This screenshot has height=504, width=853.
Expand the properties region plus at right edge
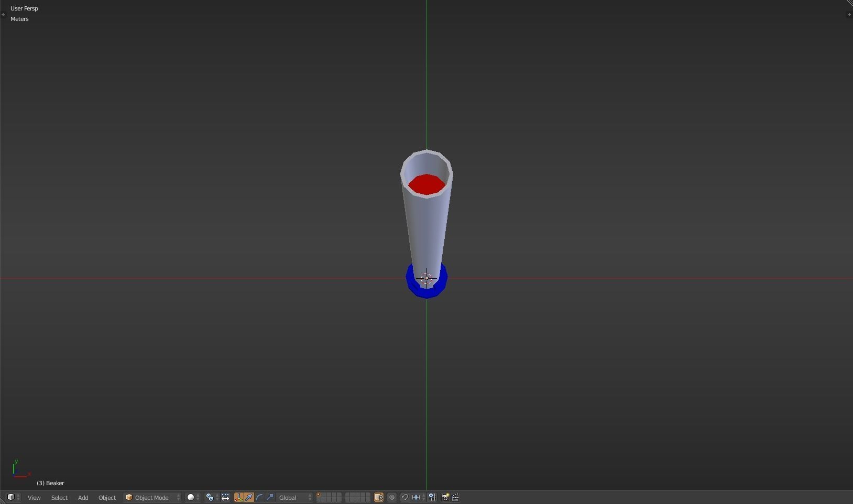849,15
